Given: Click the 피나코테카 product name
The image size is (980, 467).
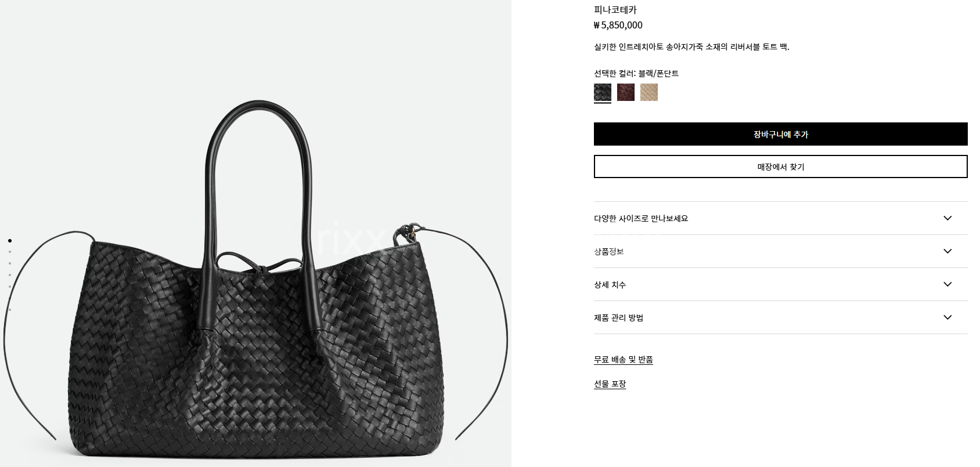Looking at the screenshot, I should (615, 10).
